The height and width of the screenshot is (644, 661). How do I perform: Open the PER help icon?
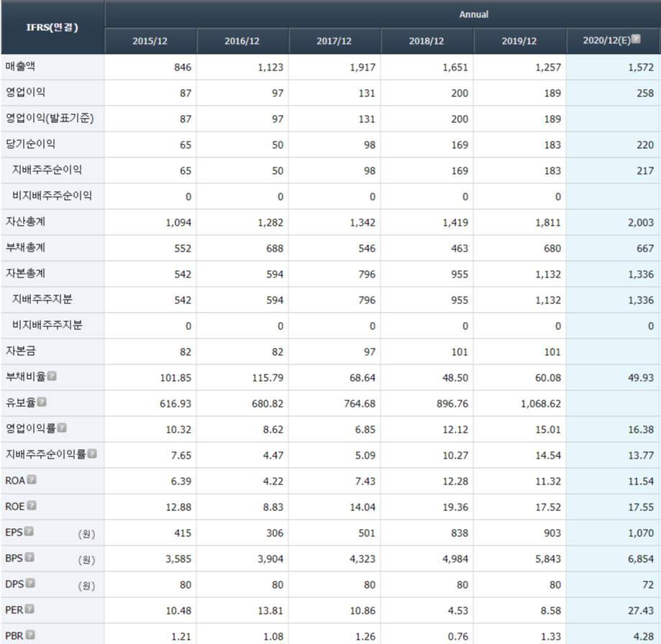(29, 609)
